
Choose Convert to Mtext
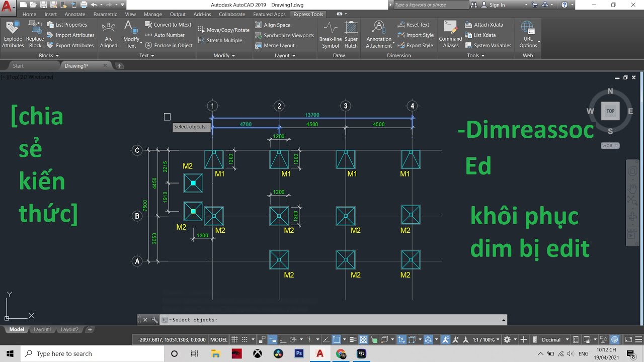pyautogui.click(x=168, y=25)
